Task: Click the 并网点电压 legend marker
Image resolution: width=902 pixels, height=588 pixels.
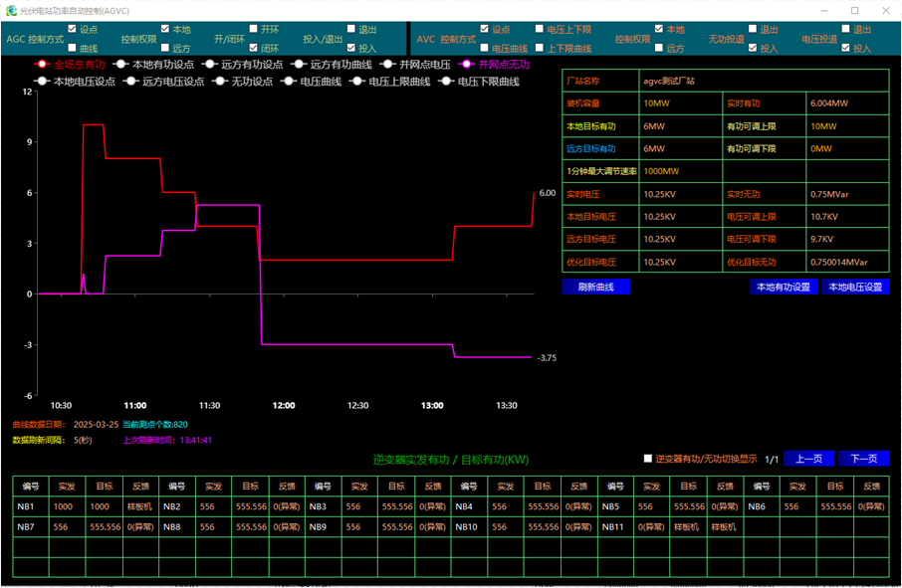Action: pyautogui.click(x=386, y=65)
